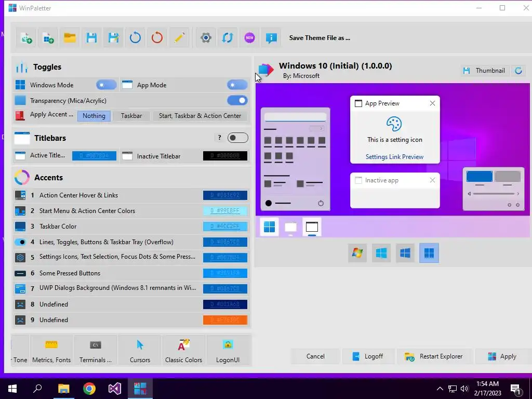The image size is (532, 399).
Task: Click Cancel button
Action: click(x=315, y=356)
